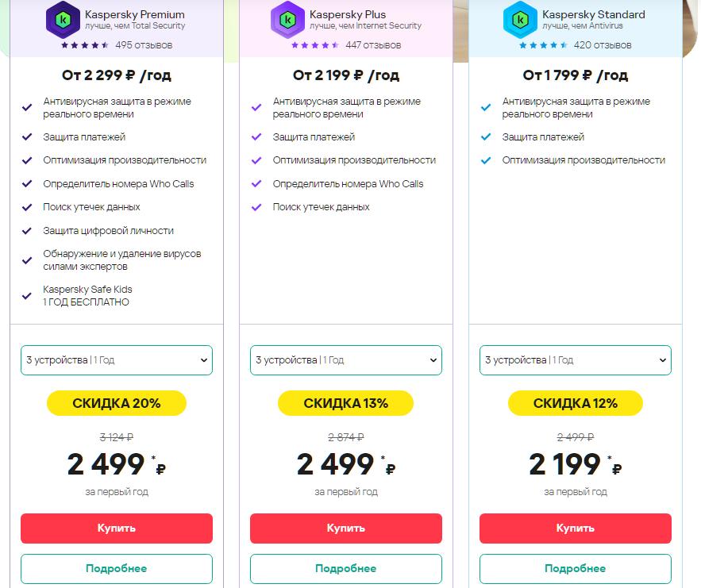701x588 pixels.
Task: Click the Kaspersky Standard star rating
Action: [543, 45]
